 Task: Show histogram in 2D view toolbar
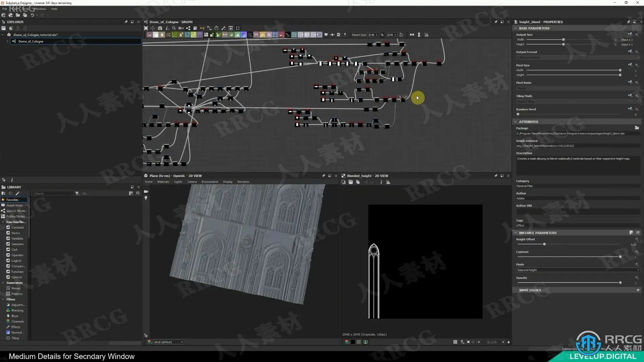click(x=388, y=182)
